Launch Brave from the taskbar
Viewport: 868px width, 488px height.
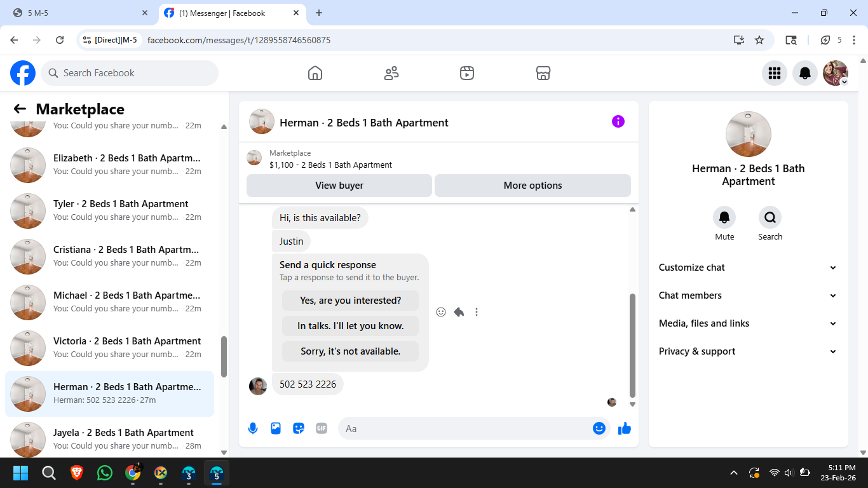point(77,473)
